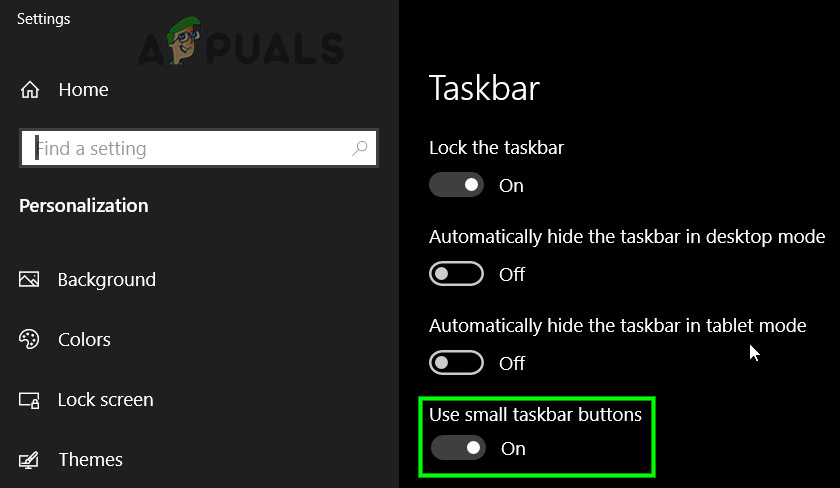Focus the Find a setting field
This screenshot has width=840, height=488.
click(x=190, y=149)
